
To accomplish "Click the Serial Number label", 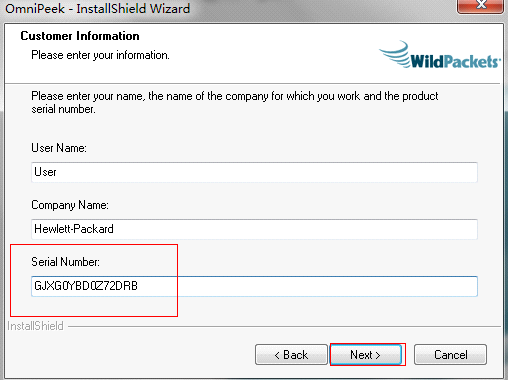I will (x=66, y=262).
